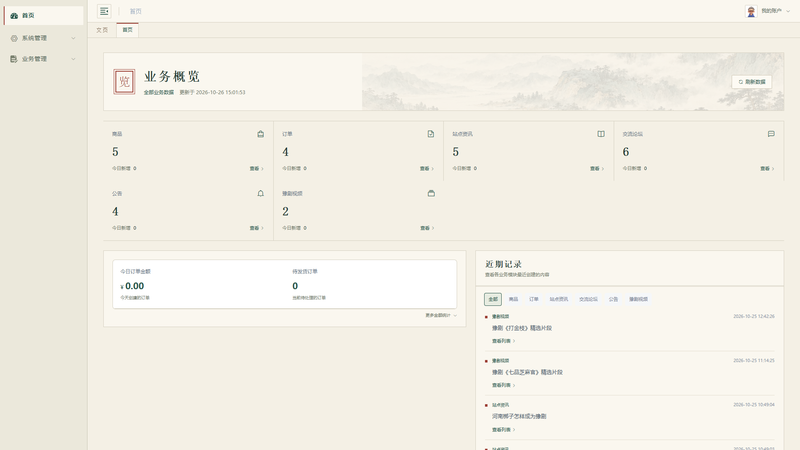This screenshot has width=800, height=450.
Task: Click the 今日订单金额 value ¥0.00
Action: click(x=132, y=286)
